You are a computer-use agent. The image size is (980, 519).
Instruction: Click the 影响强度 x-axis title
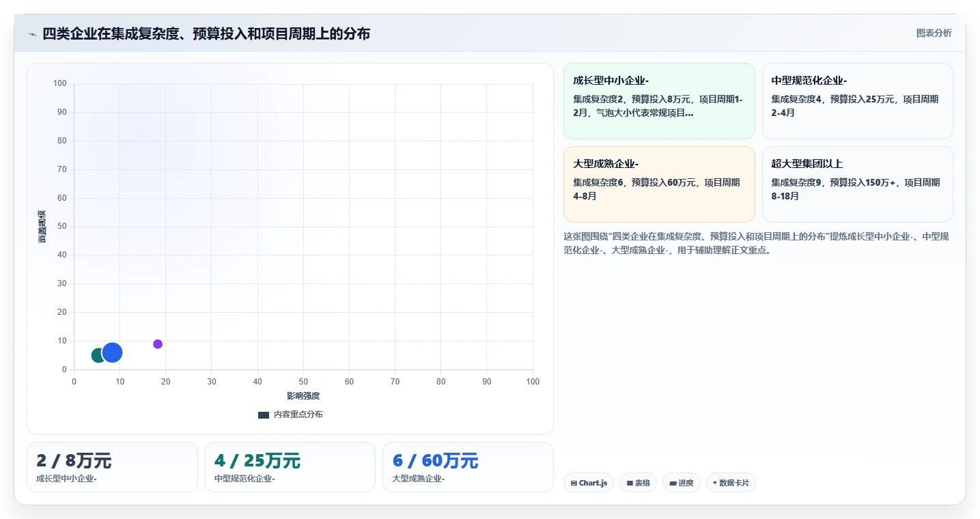303,396
